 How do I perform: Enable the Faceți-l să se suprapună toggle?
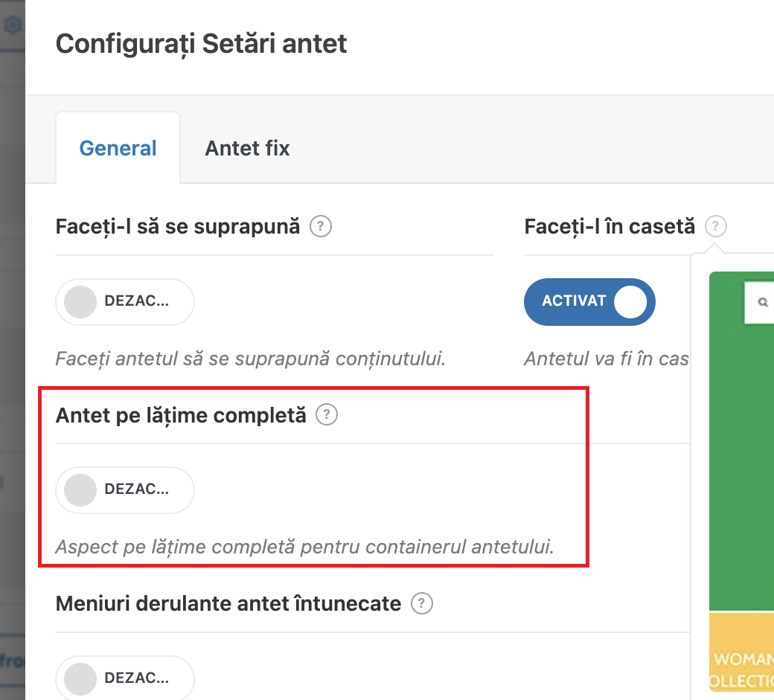[x=125, y=301]
